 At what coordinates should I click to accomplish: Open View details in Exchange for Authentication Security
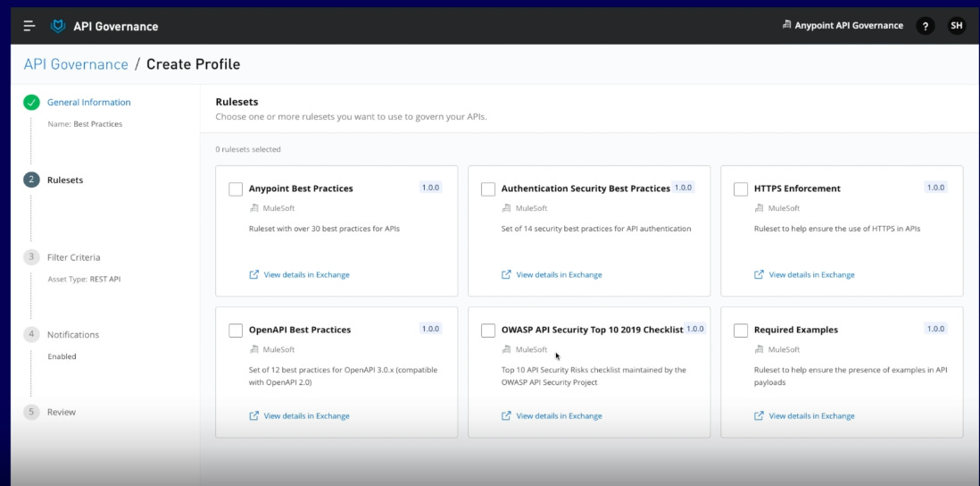pos(559,274)
